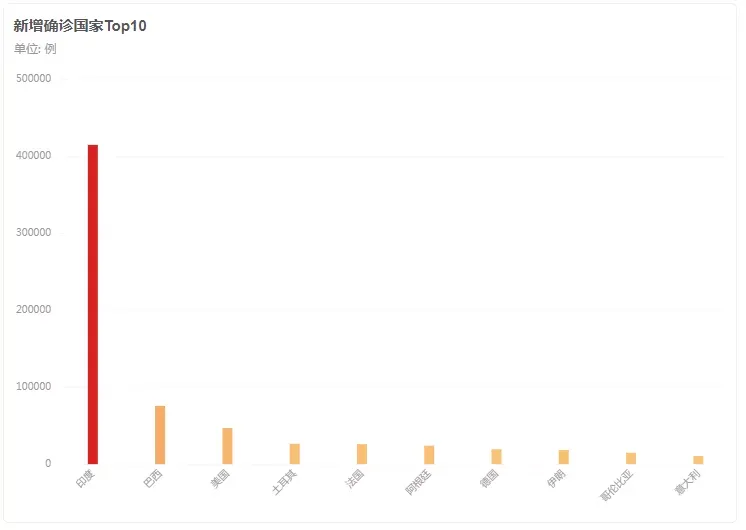The height and width of the screenshot is (530, 746).
Task: Select the Italy (意大利) bar
Action: coord(698,460)
